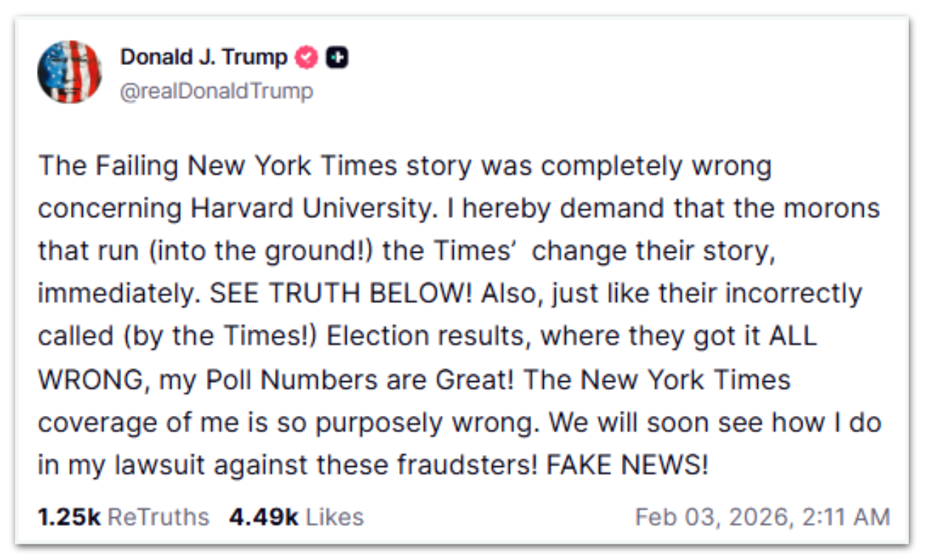This screenshot has width=925, height=560.
Task: Click the "FAKE NEWS!" text at post end
Action: tap(627, 465)
